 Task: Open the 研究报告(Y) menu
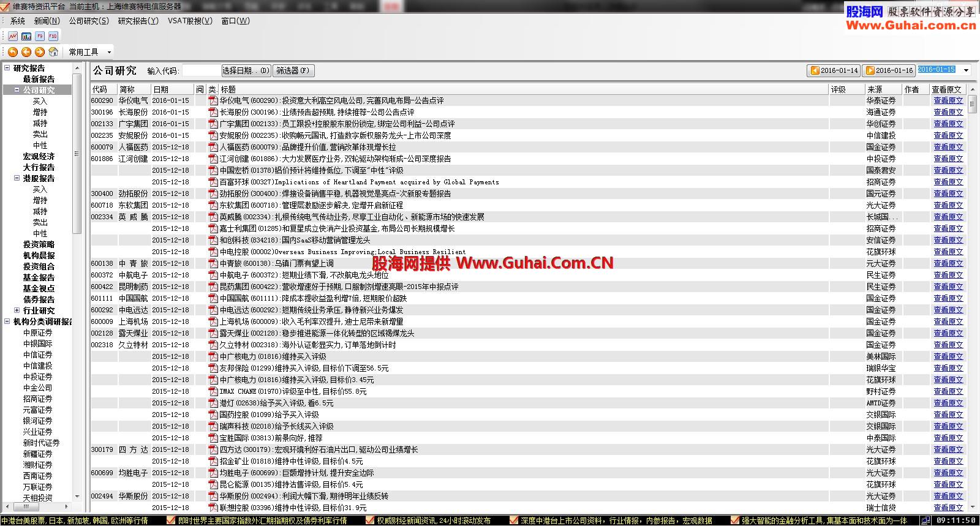click(x=138, y=21)
